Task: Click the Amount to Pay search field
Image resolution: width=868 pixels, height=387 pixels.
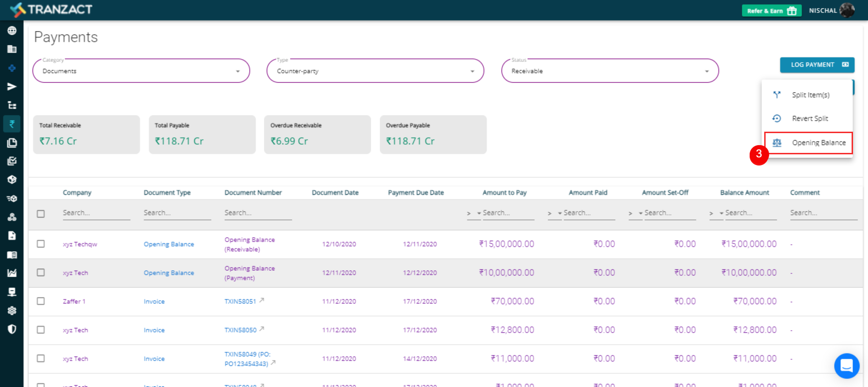Action: [x=508, y=213]
